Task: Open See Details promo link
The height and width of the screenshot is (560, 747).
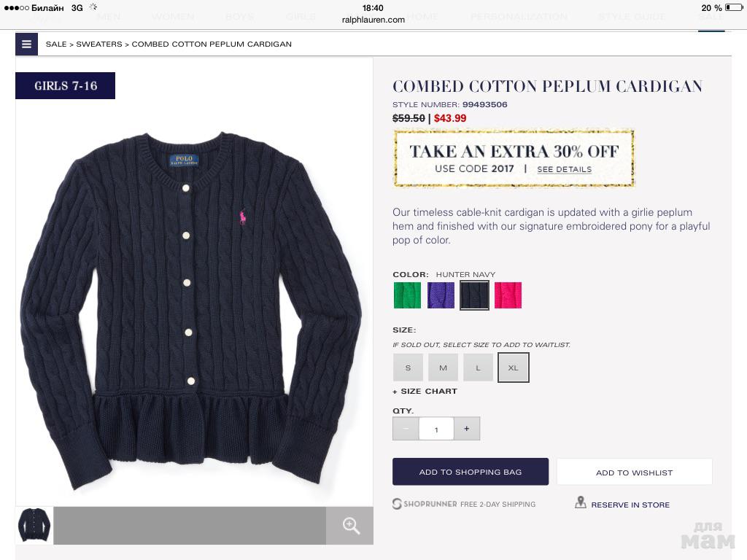Action: tap(564, 169)
